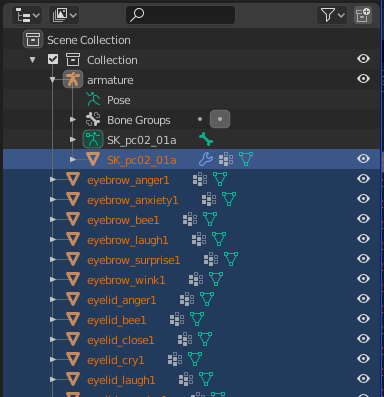Expand the eyebrow_anger1 object

[52, 179]
